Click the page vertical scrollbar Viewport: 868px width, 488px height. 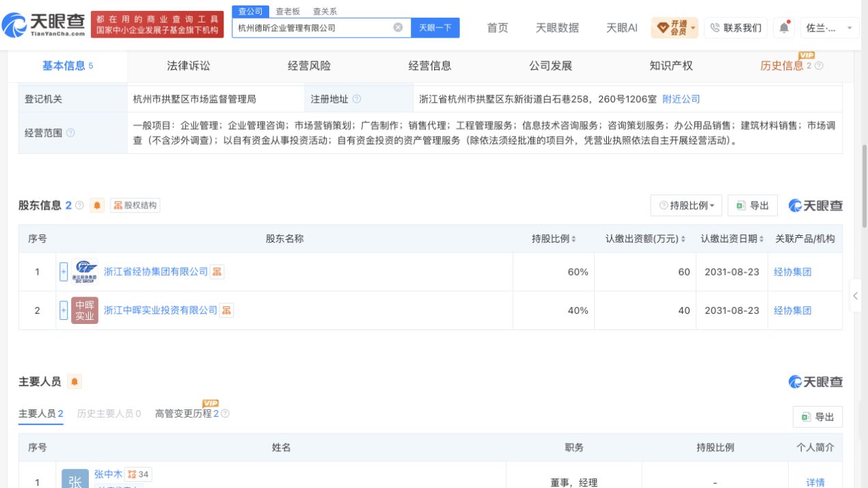point(865,185)
